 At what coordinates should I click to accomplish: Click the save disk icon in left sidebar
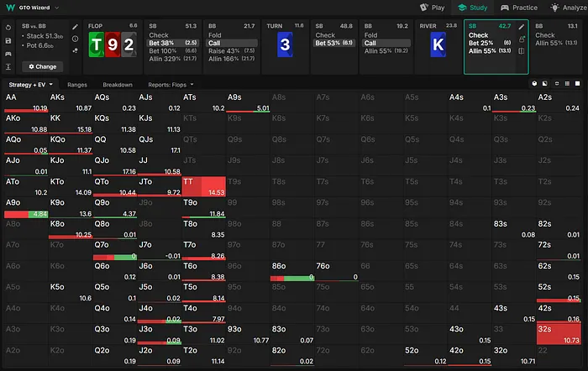8,39
